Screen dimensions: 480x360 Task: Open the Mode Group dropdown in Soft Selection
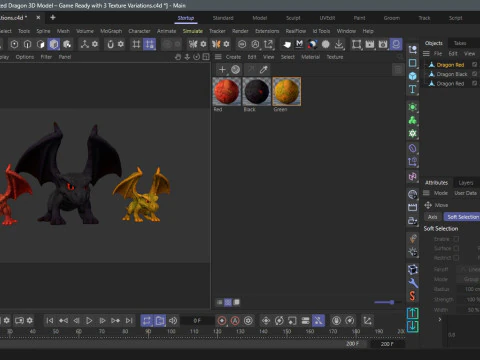(x=468, y=279)
